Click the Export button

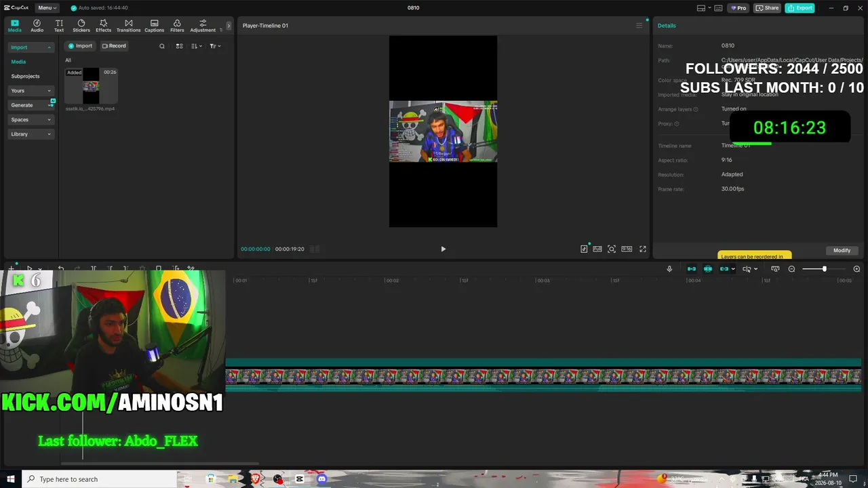coord(800,8)
